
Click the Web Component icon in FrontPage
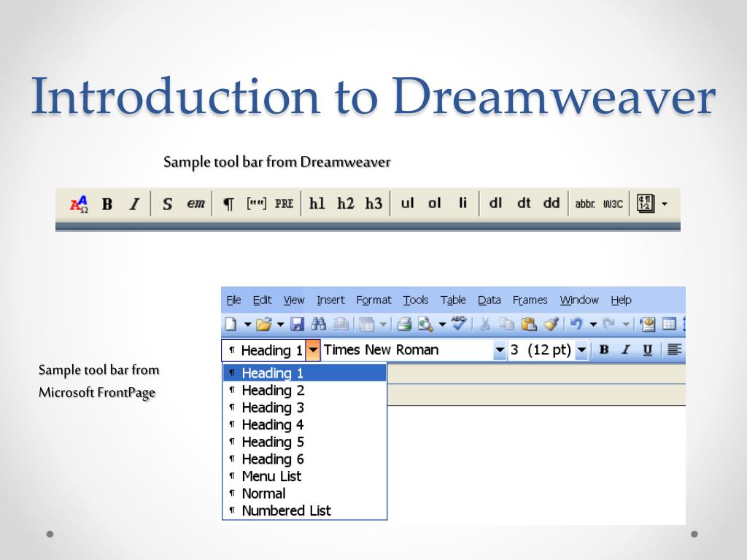(x=648, y=324)
